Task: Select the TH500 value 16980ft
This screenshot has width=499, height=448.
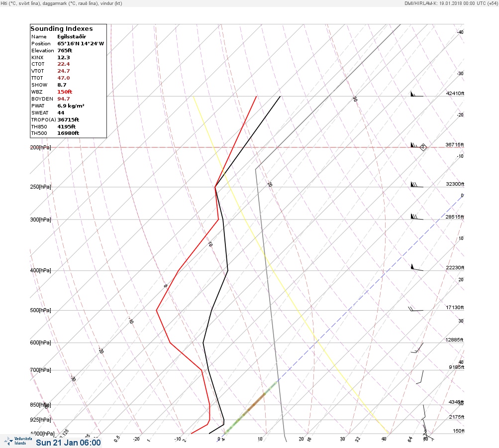Action: tap(68, 133)
